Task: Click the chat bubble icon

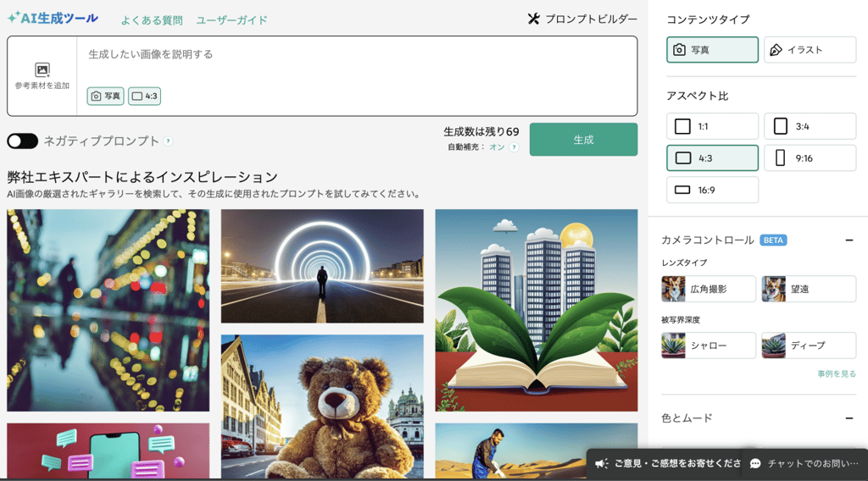Action: pyautogui.click(x=755, y=463)
